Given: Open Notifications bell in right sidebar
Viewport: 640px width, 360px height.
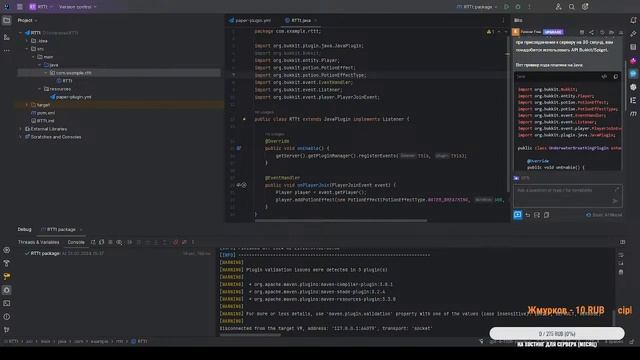Looking at the screenshot, I should click(x=633, y=20).
